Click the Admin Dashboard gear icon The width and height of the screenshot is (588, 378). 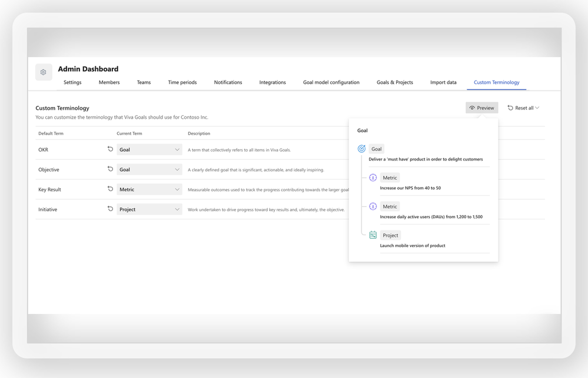point(44,72)
